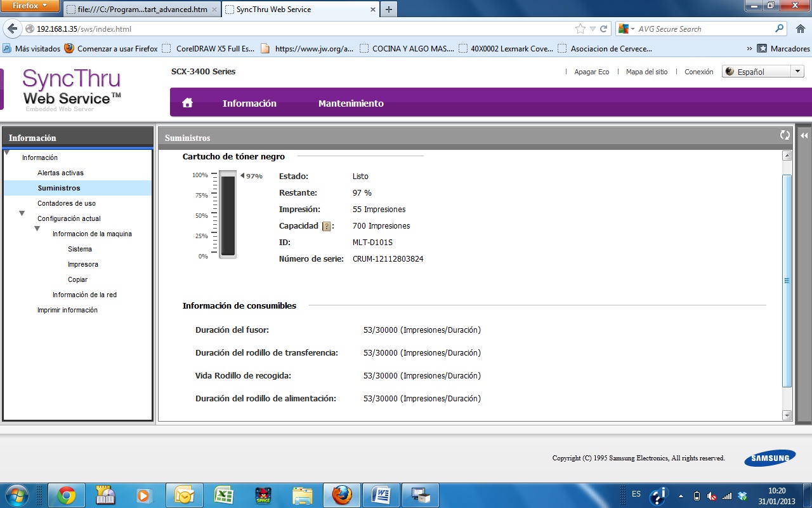Collapse Información tree root
Screen dimensions: 812x508
7,153
